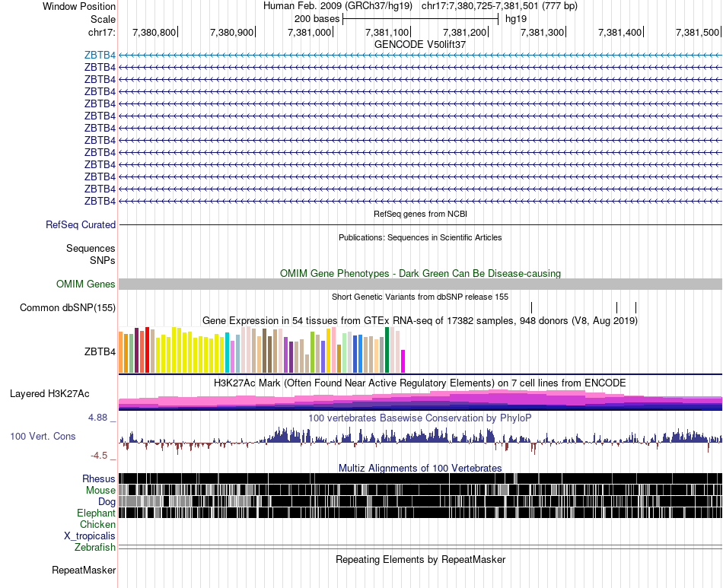Viewport: 723px width, 588px height.
Task: Open Publications: Sequences in Scientific Articles title
Action: (420, 238)
